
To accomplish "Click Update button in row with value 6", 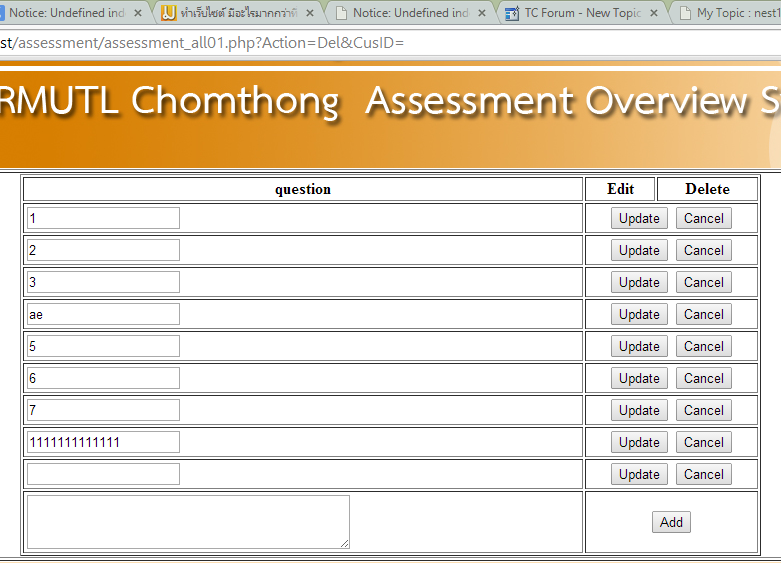I will (639, 378).
